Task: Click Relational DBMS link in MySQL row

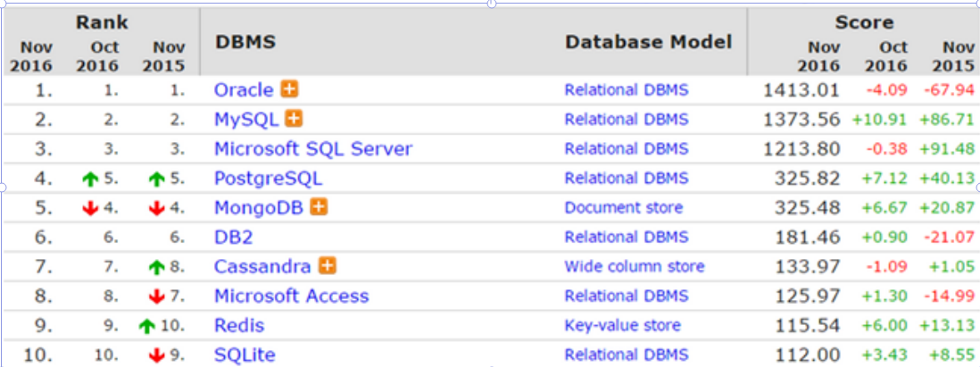Action: pyautogui.click(x=627, y=120)
